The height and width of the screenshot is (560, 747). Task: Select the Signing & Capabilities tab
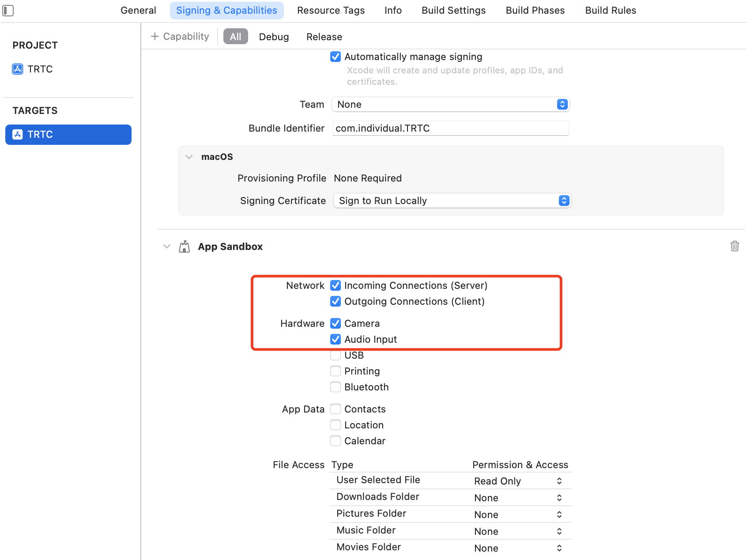point(226,10)
